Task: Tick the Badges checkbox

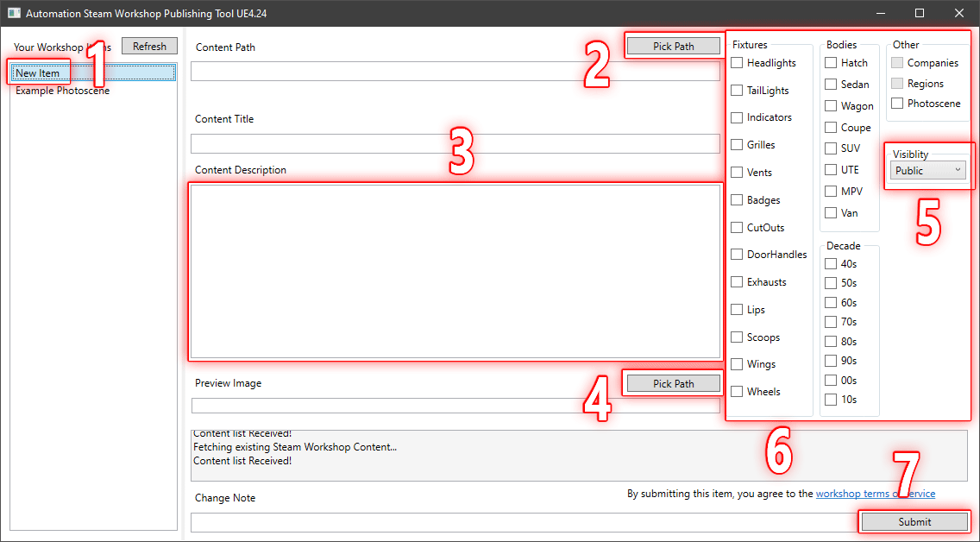Action: coord(737,199)
